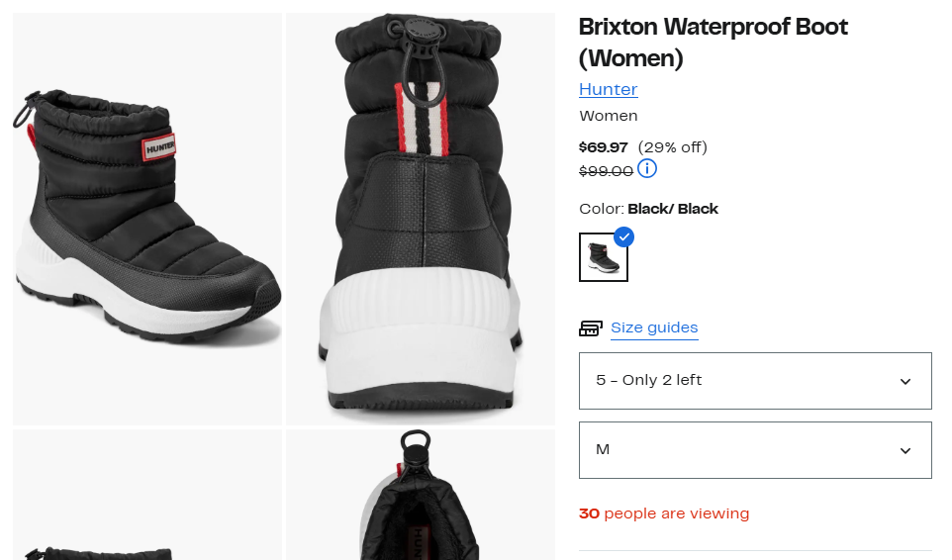The height and width of the screenshot is (560, 952).
Task: Click the chevron arrow in the size selector
Action: pyautogui.click(x=905, y=381)
